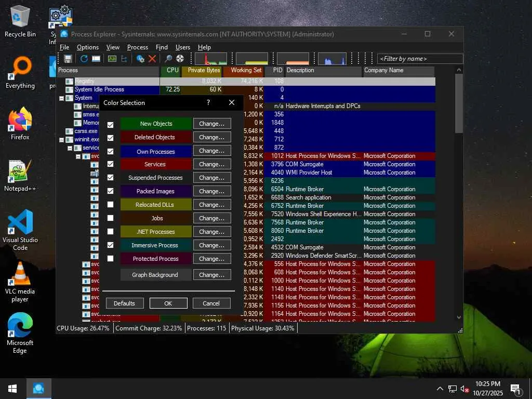Open VLC media player desktop shortcut
Screen dimensions: 532x399
pyautogui.click(x=20, y=282)
